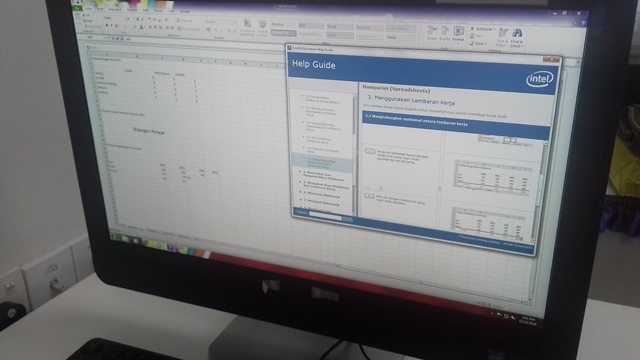Click the Font Color red A button

[x=142, y=27]
